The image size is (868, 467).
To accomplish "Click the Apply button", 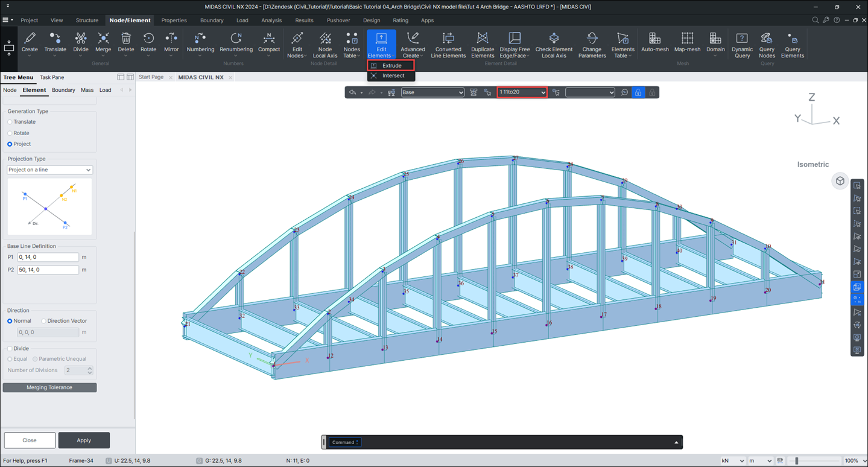I will [x=84, y=440].
